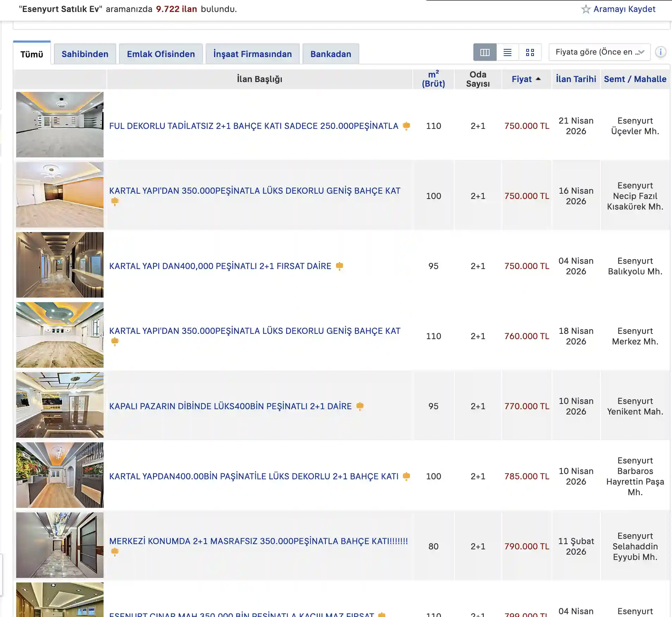
Task: Switch to the list view icon
Action: [x=507, y=52]
